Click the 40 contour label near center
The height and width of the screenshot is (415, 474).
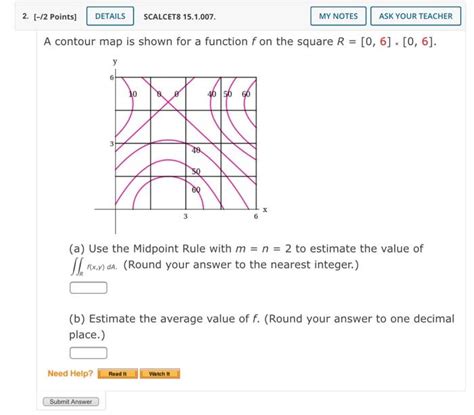tap(196, 150)
